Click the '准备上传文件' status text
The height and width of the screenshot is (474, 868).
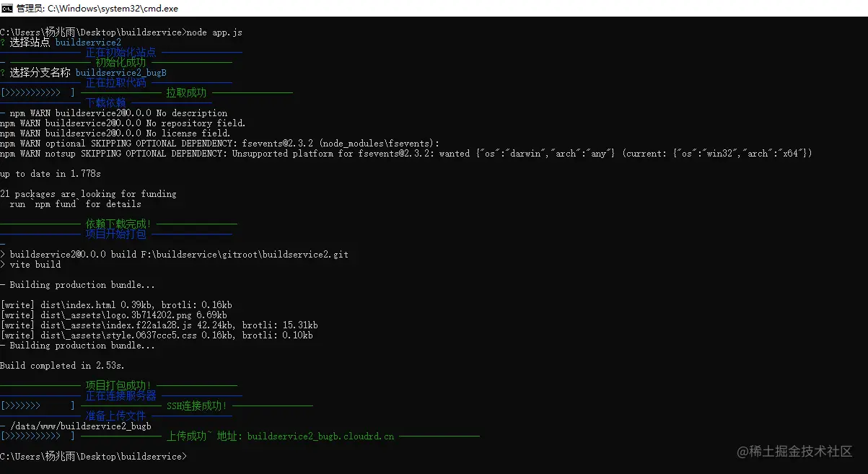115,416
